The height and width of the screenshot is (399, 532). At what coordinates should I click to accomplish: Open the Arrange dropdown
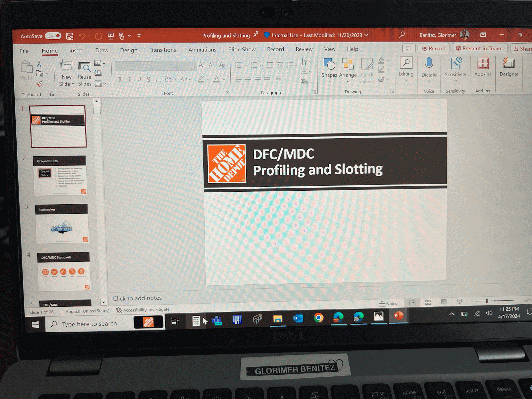(x=348, y=70)
